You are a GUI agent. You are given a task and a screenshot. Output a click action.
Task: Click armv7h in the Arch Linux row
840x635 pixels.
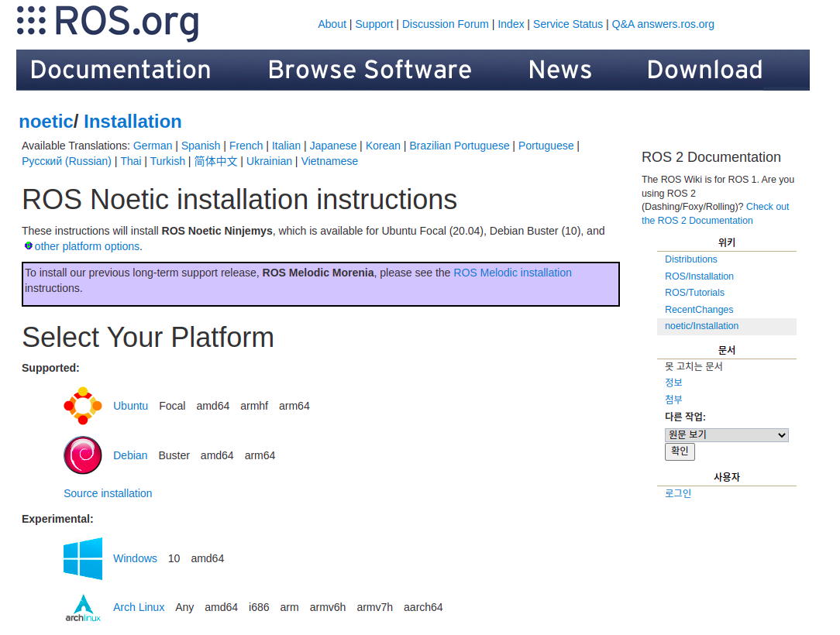pos(374,607)
